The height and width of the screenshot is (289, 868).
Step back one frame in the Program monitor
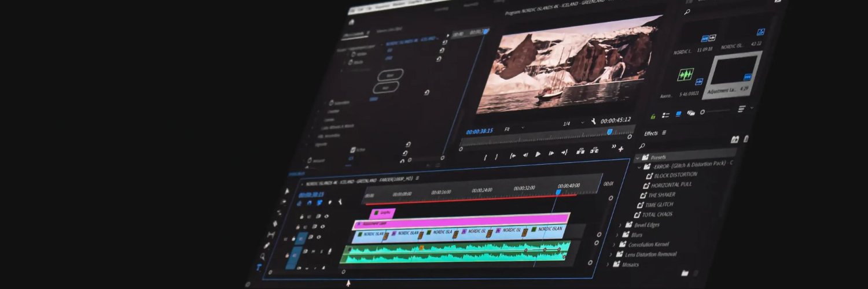point(525,155)
